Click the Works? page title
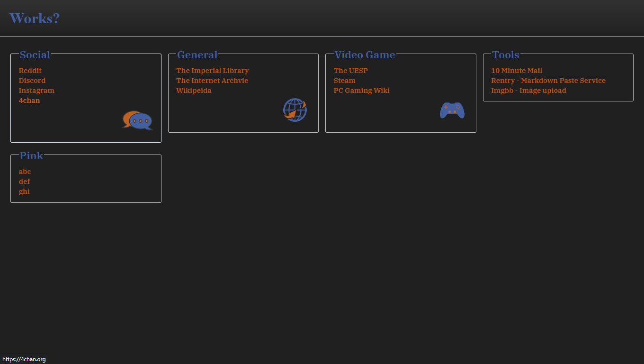Viewport: 644px width, 364px height. click(35, 18)
